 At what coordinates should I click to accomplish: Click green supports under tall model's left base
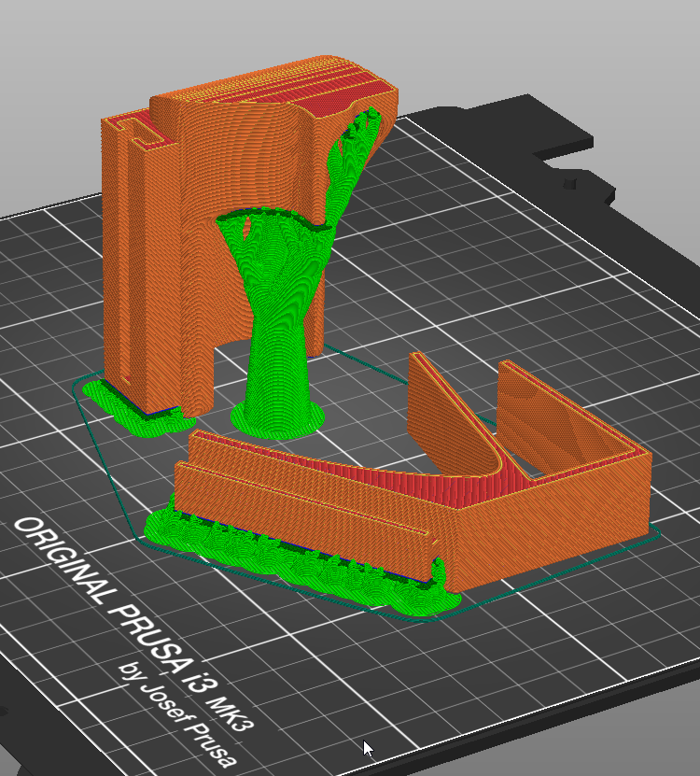coord(121,411)
